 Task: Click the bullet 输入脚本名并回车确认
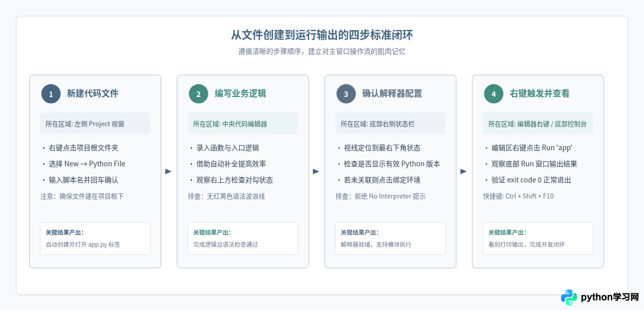click(84, 180)
